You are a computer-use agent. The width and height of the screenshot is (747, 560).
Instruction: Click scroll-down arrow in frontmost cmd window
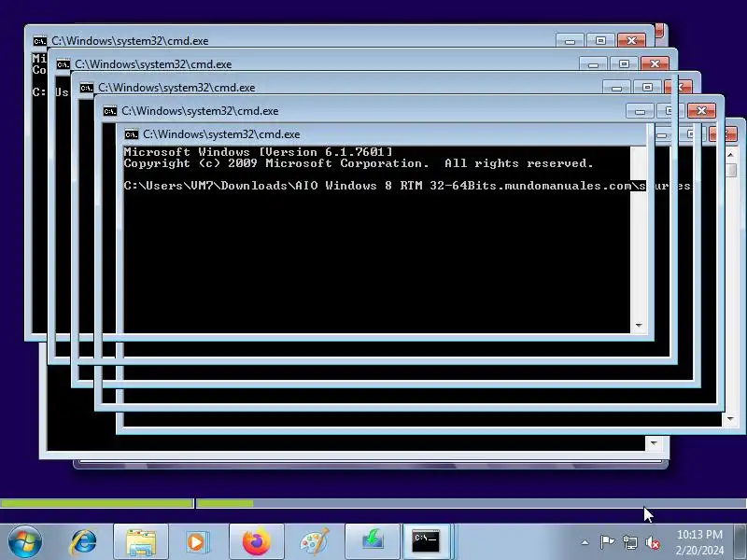click(639, 325)
